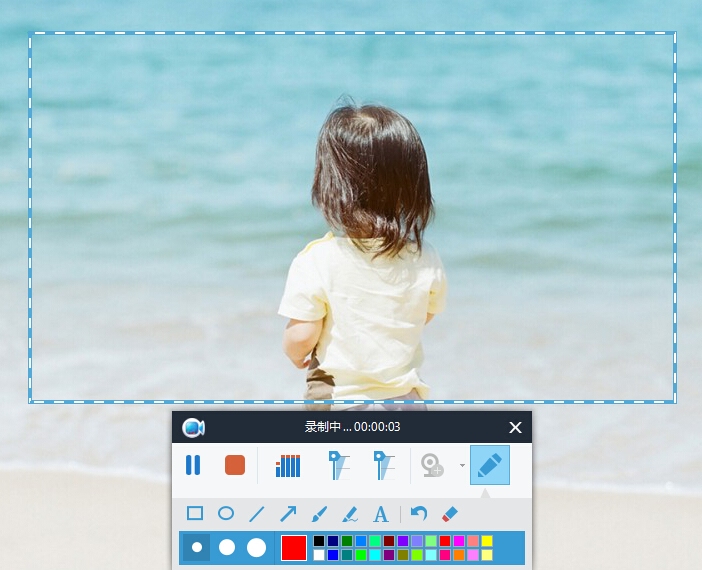This screenshot has width=702, height=570.
Task: Pick the arrow drawing tool
Action: tap(288, 514)
